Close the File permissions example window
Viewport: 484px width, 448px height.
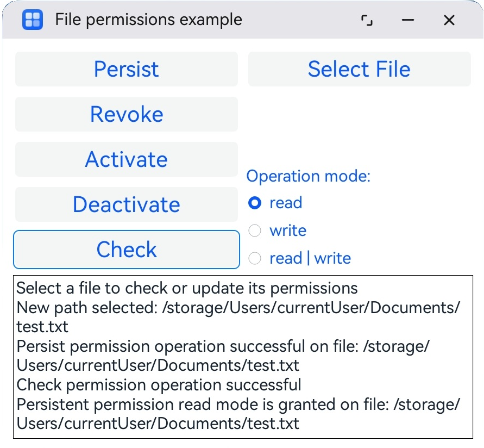449,21
